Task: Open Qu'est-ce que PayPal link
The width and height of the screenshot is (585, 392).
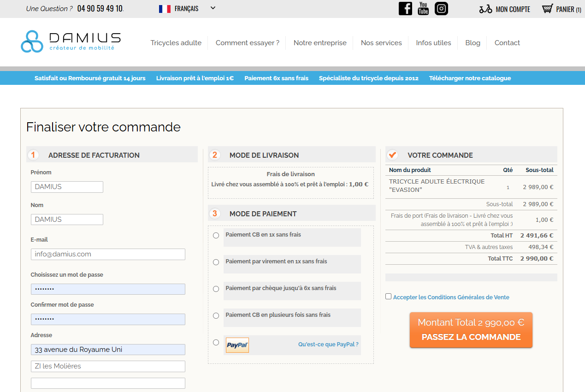Action: 328,344
